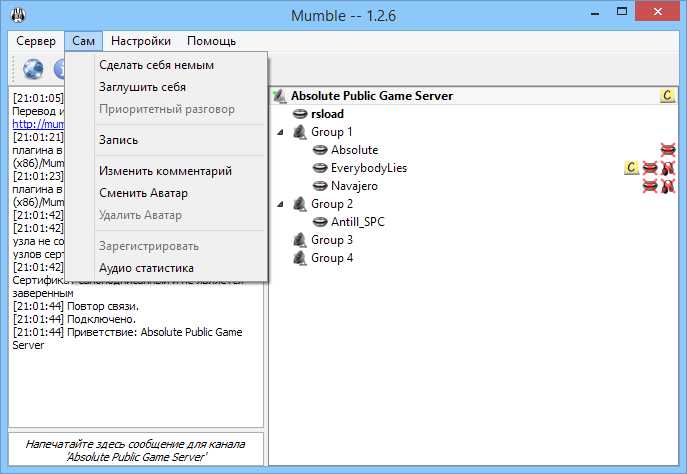The width and height of the screenshot is (687, 474).
Task: Collapse the Group 1 channel
Action: coord(280,132)
